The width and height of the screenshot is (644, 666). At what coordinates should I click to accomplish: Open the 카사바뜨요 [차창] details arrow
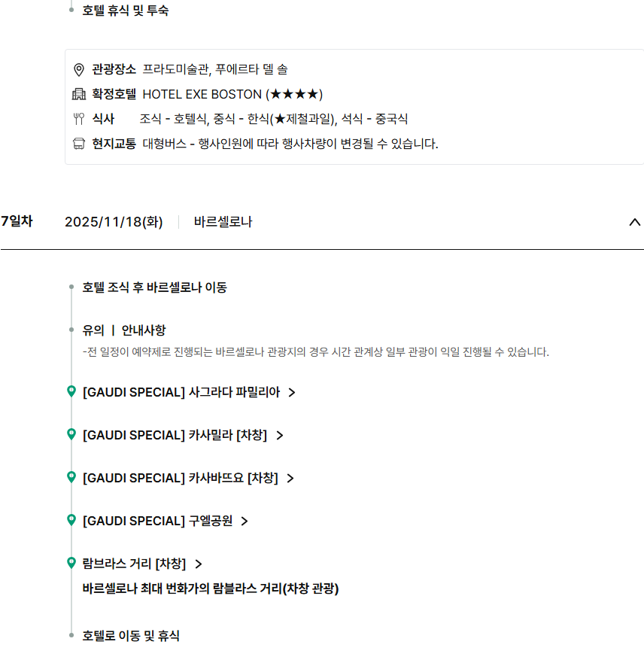click(x=290, y=478)
